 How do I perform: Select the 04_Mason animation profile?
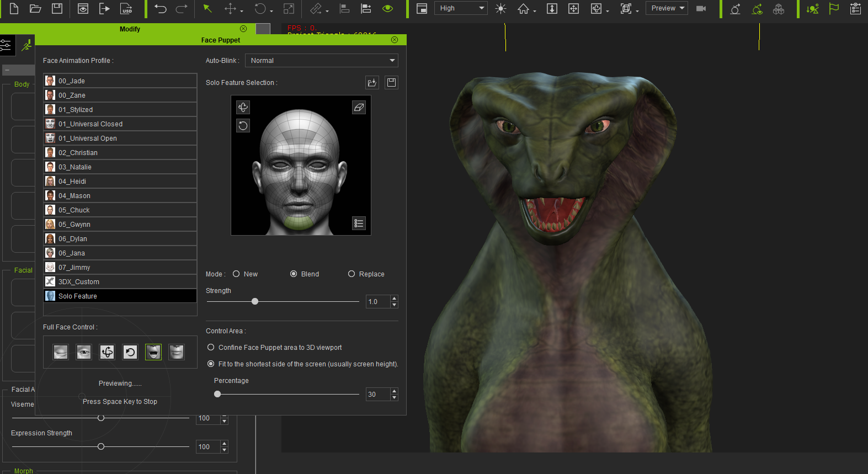click(120, 196)
